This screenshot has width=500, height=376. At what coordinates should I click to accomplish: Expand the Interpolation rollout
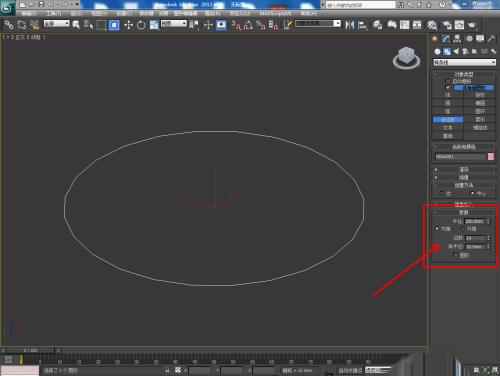click(464, 177)
